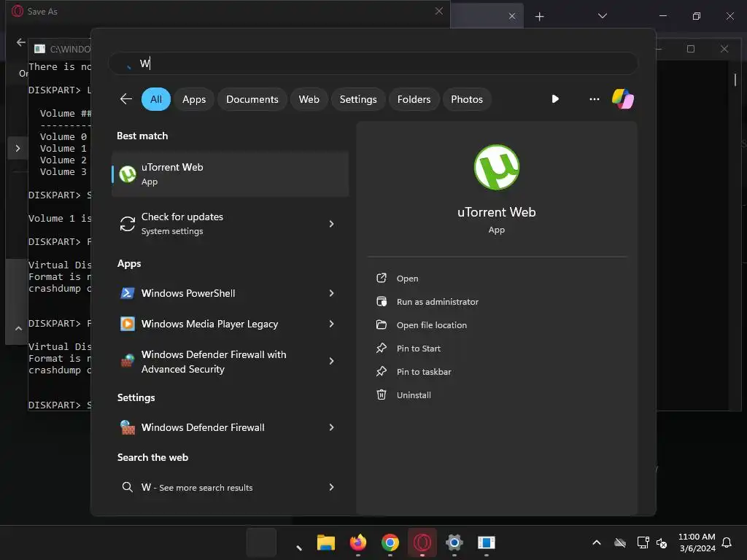Image resolution: width=747 pixels, height=560 pixels.
Task: Switch to Opera in taskbar
Action: point(422,542)
